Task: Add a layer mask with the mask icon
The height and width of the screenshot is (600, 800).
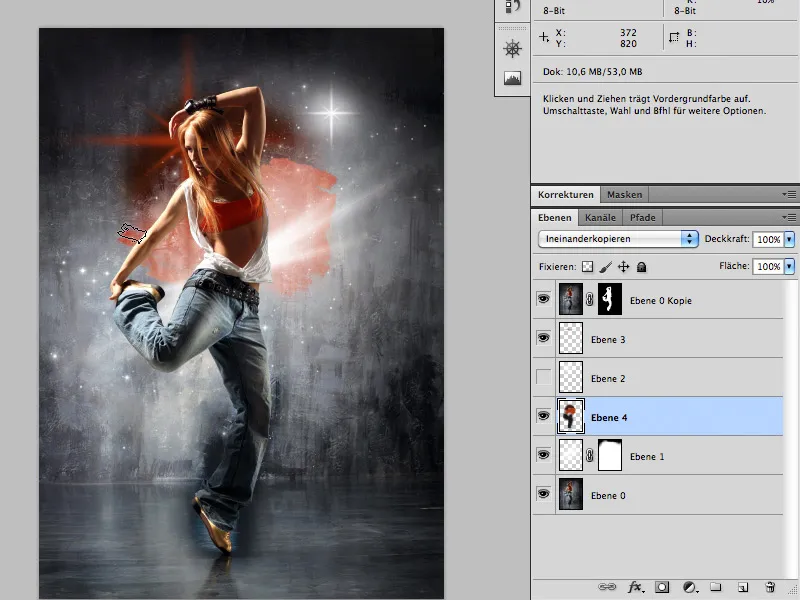Action: (x=662, y=587)
